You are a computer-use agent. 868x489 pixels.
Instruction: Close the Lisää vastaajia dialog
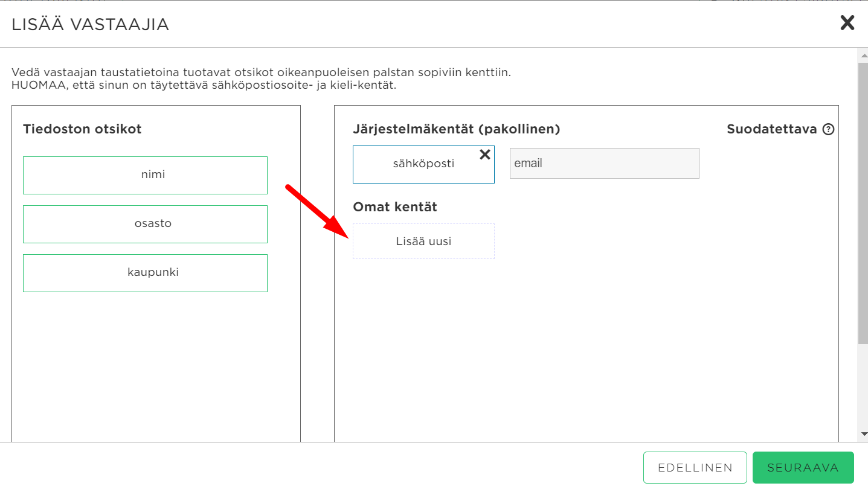847,23
